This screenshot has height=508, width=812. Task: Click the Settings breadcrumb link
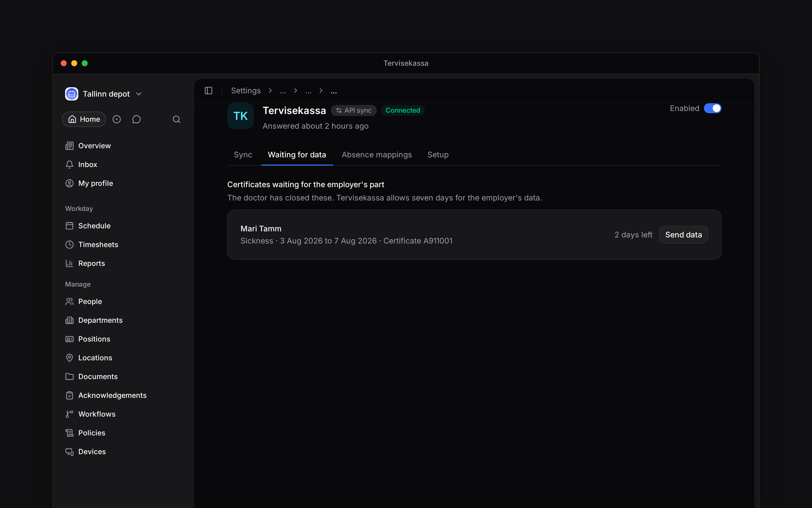[245, 91]
